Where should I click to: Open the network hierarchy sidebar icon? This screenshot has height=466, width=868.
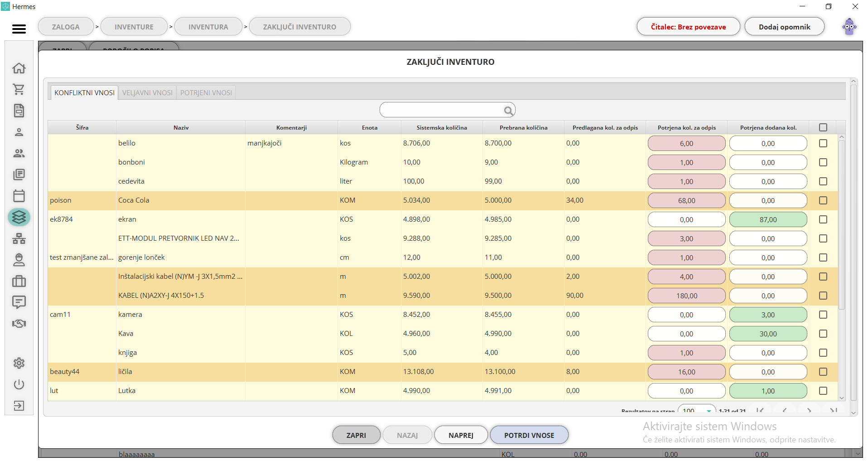point(19,238)
